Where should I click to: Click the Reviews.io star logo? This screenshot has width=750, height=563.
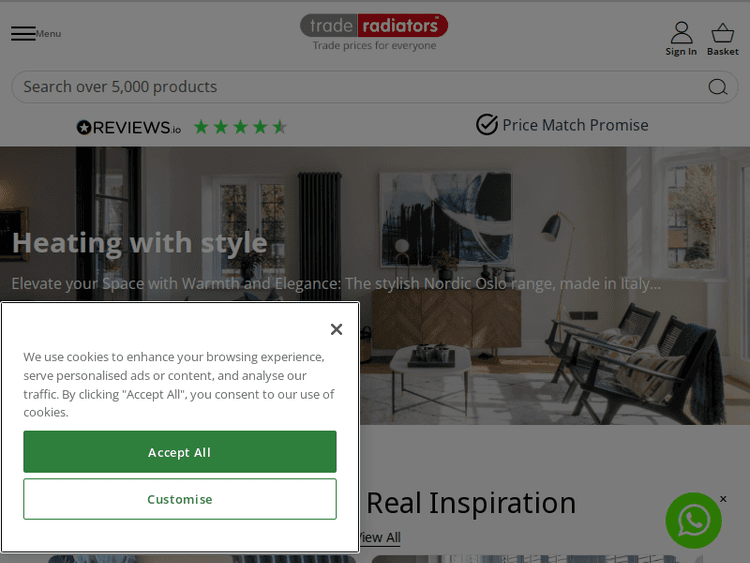(x=84, y=127)
